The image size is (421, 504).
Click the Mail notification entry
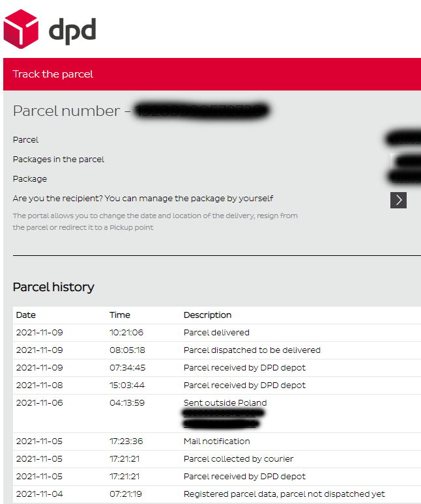(x=216, y=441)
